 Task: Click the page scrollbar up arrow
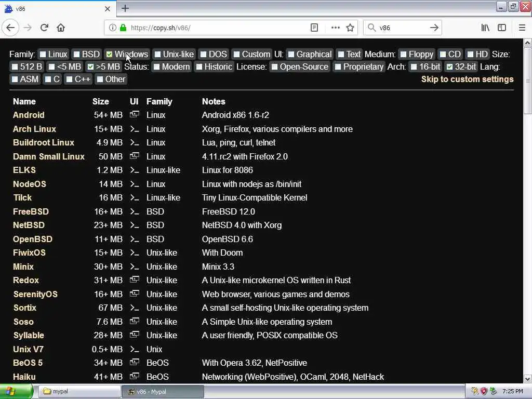click(527, 43)
